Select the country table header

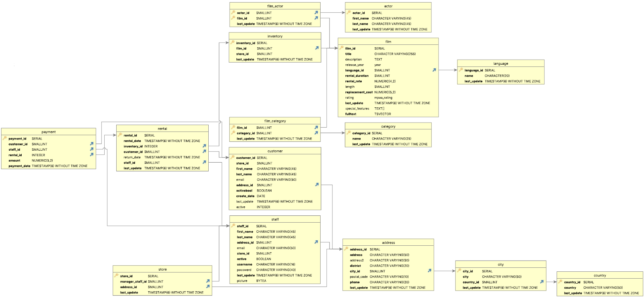coord(600,275)
